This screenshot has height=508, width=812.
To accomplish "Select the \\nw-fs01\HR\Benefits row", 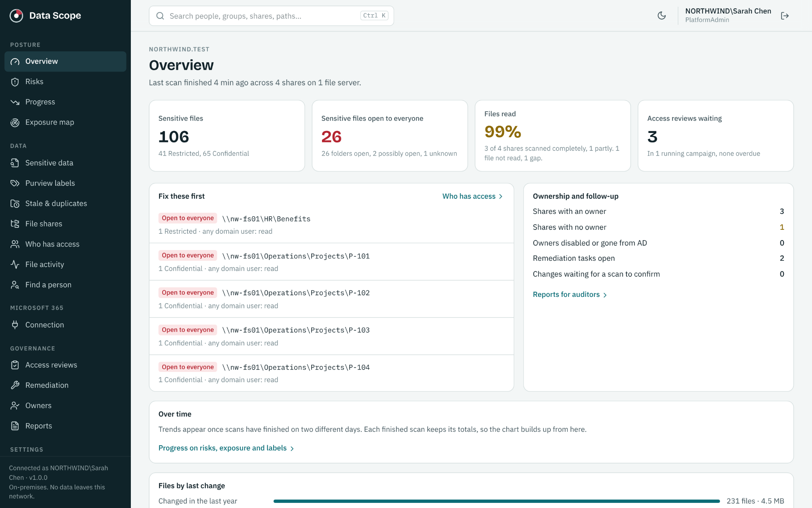I will tap(331, 225).
